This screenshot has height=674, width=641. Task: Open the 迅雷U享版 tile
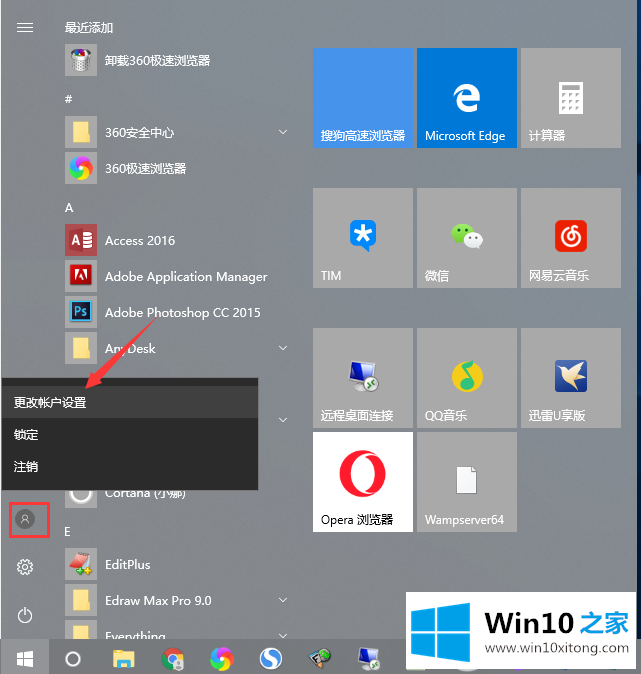click(x=571, y=378)
